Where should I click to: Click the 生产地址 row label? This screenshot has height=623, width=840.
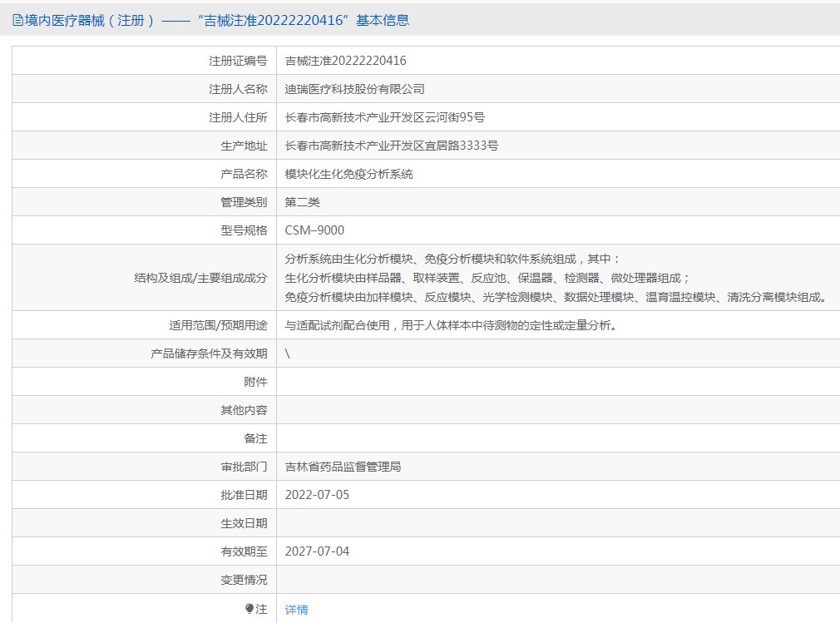point(244,146)
